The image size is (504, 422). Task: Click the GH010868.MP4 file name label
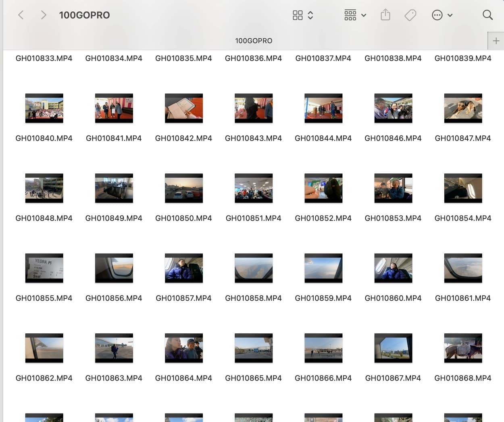[x=463, y=378]
